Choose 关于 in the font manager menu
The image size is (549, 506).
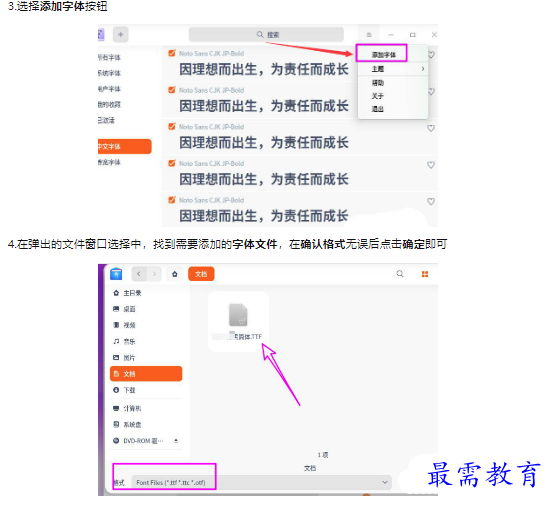[x=378, y=96]
